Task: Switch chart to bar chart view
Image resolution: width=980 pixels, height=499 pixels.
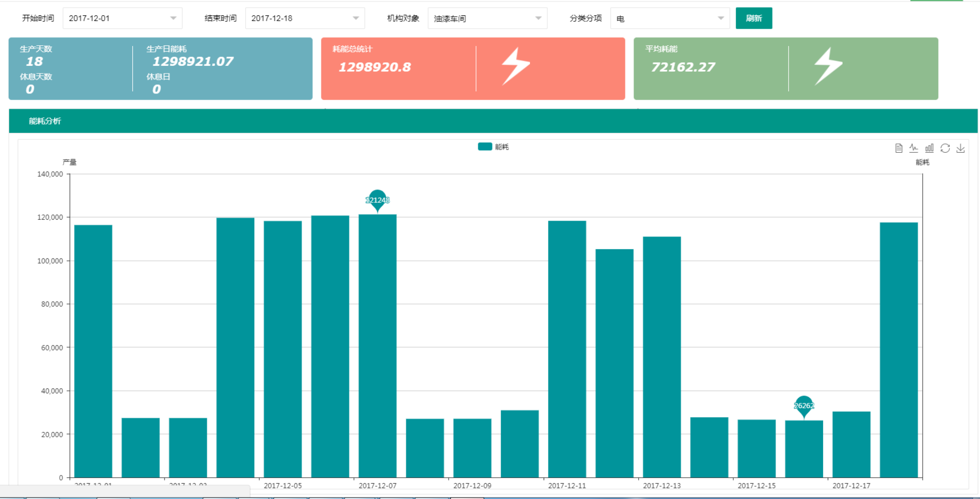Action: click(x=929, y=148)
